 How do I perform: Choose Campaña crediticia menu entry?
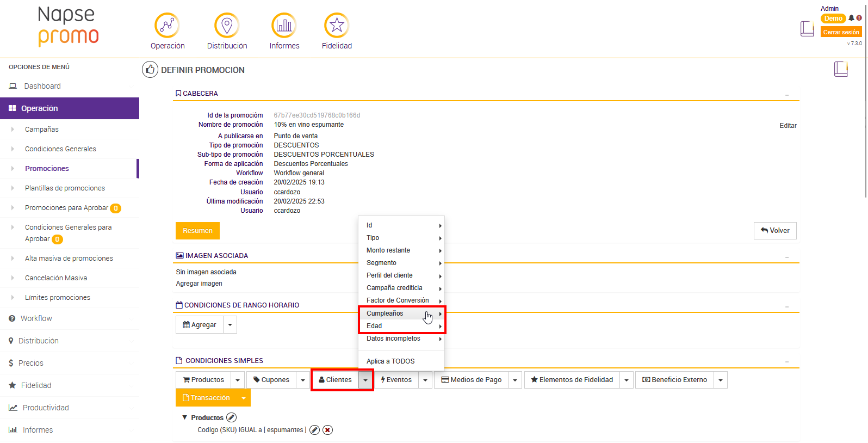[401, 288]
